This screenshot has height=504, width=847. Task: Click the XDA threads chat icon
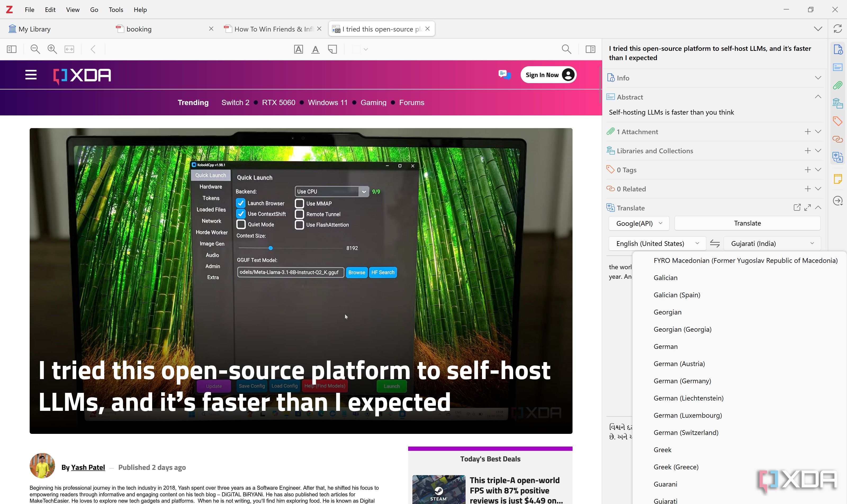click(x=504, y=74)
